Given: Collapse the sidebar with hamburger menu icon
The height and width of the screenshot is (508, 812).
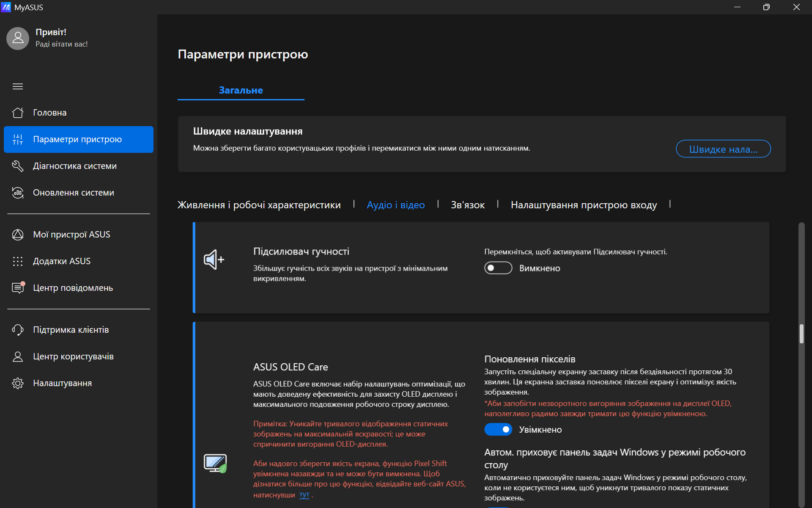Looking at the screenshot, I should coord(18,86).
